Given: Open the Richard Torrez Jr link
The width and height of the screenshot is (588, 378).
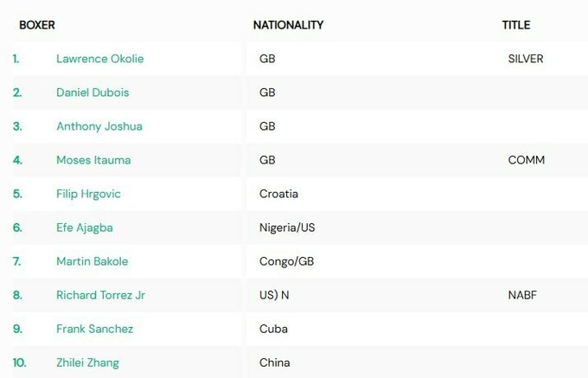Looking at the screenshot, I should pyautogui.click(x=100, y=295).
